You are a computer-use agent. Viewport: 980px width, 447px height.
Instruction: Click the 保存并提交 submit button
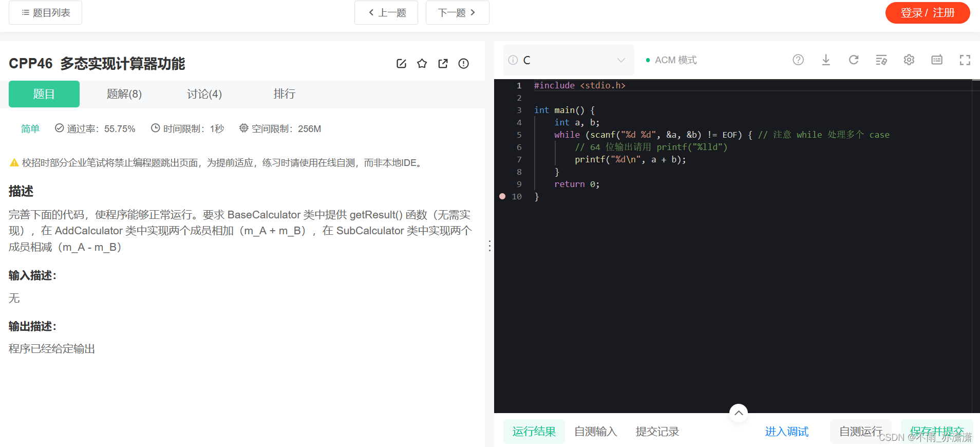[x=937, y=432]
